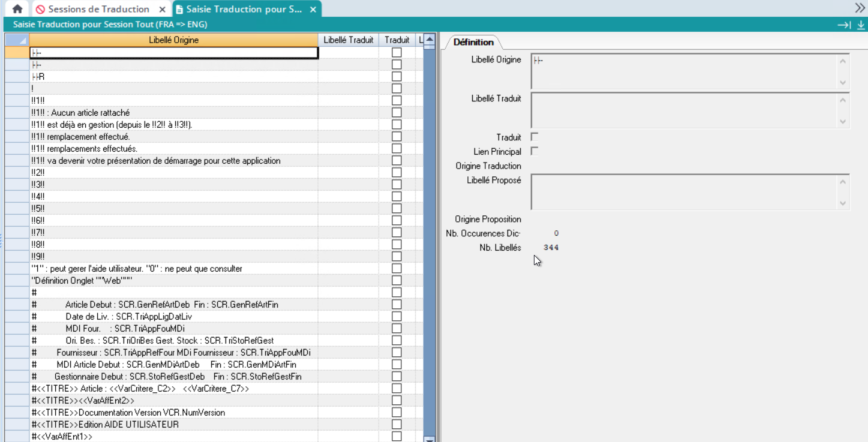Viewport: 868px width, 442px height.
Task: Click the double chevron overflow icon
Action: coord(860,8)
